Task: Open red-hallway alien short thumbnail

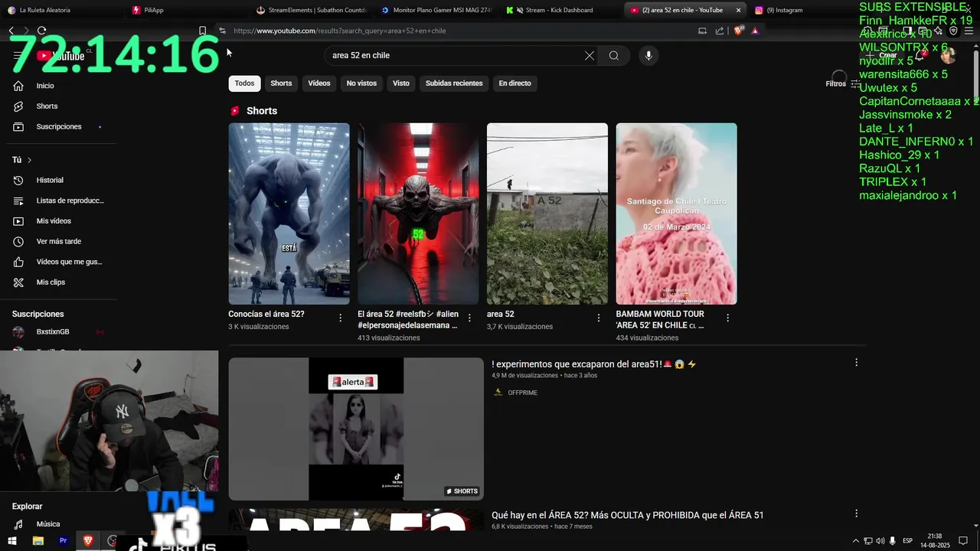Action: pos(418,214)
